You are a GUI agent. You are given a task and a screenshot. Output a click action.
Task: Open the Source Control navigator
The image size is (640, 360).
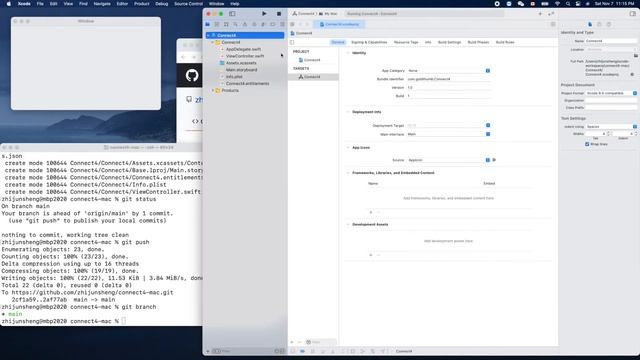pos(217,24)
